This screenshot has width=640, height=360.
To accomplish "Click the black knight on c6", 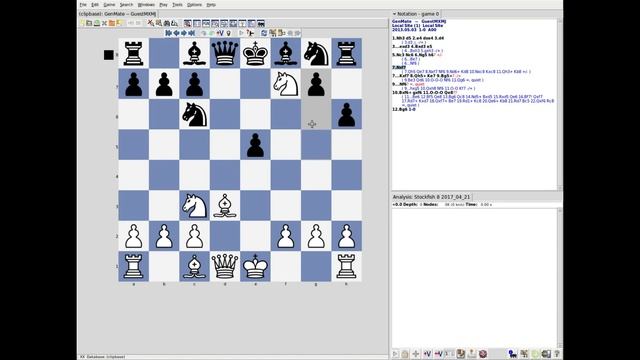I will (195, 114).
